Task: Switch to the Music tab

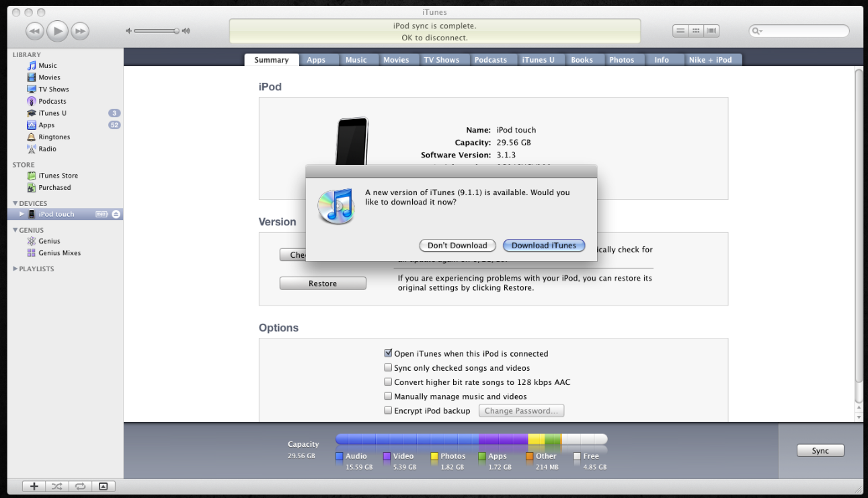Action: tap(356, 60)
